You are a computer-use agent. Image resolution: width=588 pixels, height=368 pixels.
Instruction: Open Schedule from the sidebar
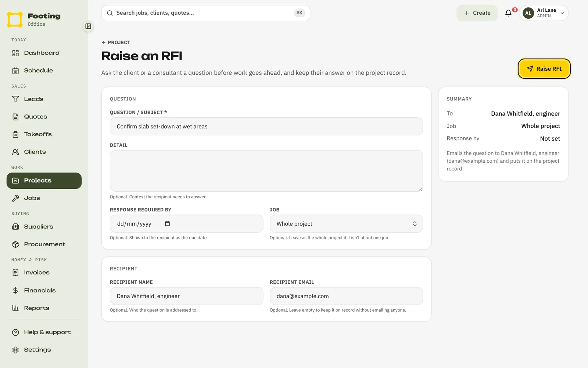44,71
